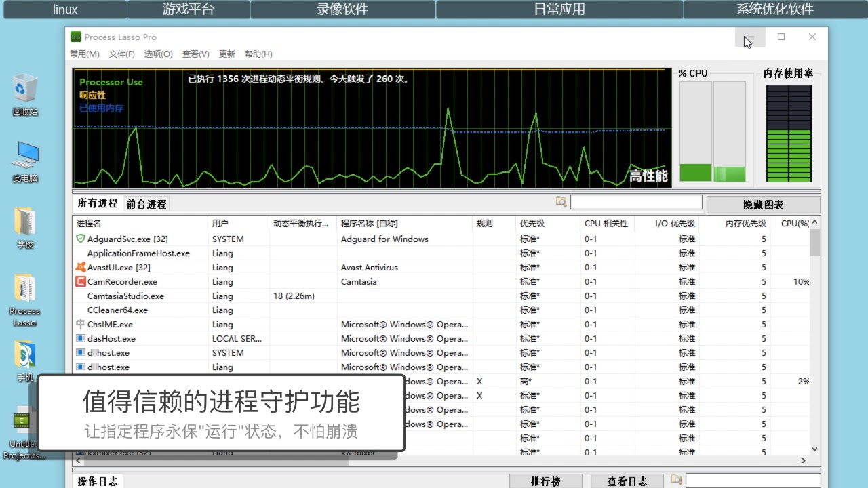The width and height of the screenshot is (868, 488).
Task: Sort by the 内存优先级 column header
Action: (734, 223)
